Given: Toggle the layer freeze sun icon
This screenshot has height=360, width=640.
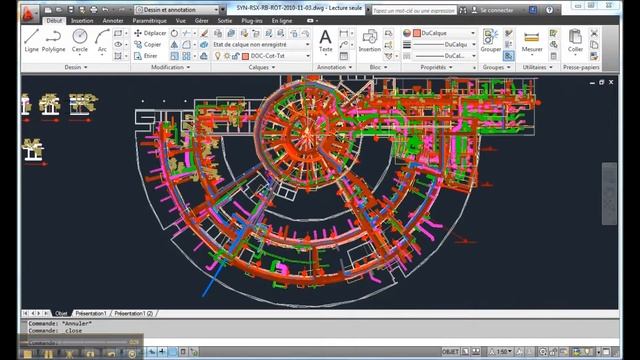Looking at the screenshot, I should (x=227, y=56).
